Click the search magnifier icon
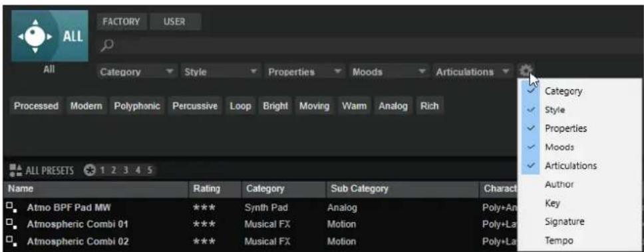Image resolution: width=644 pixels, height=252 pixels. click(x=108, y=45)
